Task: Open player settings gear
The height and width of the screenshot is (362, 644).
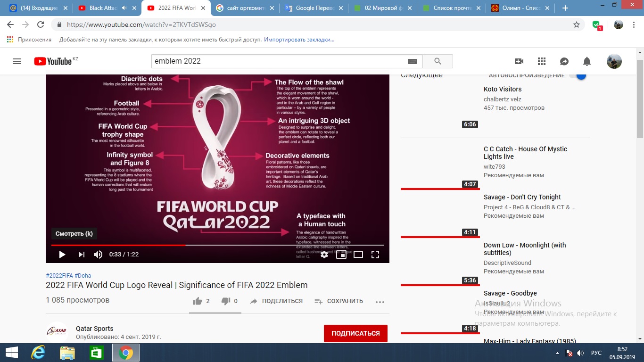Action: point(324,255)
